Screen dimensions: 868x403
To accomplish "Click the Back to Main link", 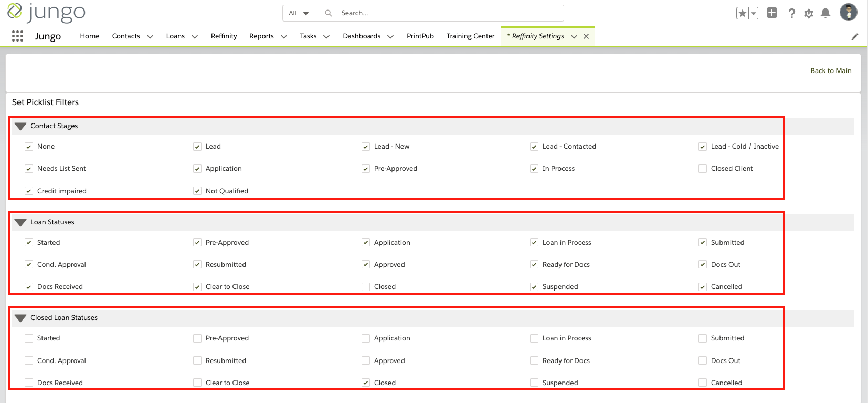I will 831,71.
